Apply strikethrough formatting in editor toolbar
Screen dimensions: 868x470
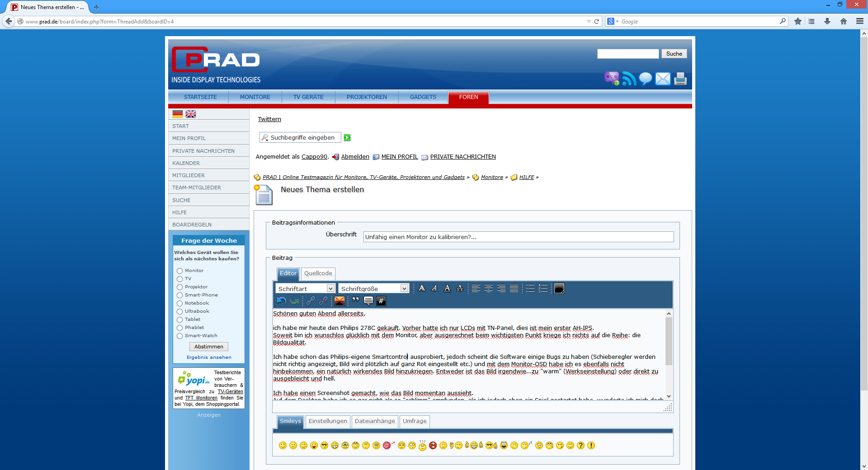pyautogui.click(x=460, y=288)
